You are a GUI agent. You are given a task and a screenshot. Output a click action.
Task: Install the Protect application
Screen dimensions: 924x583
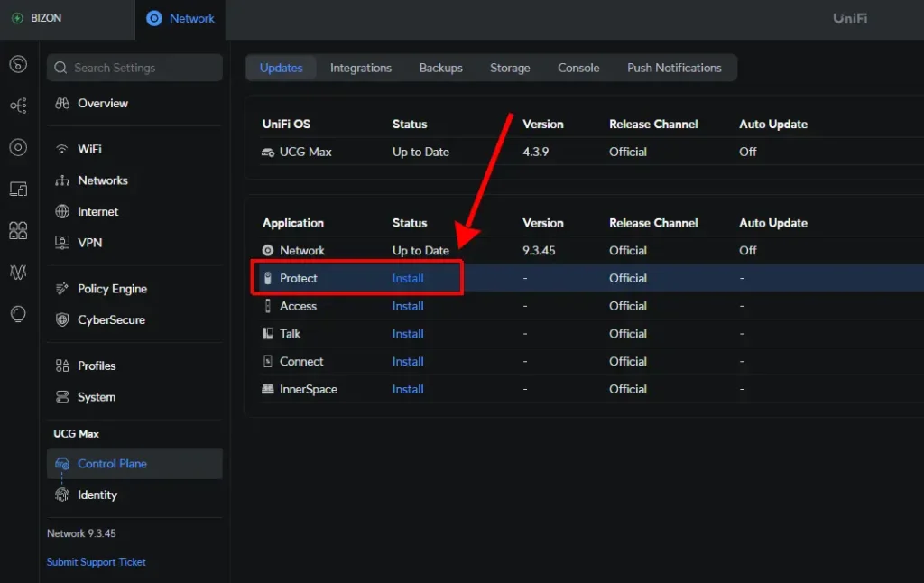tap(408, 278)
